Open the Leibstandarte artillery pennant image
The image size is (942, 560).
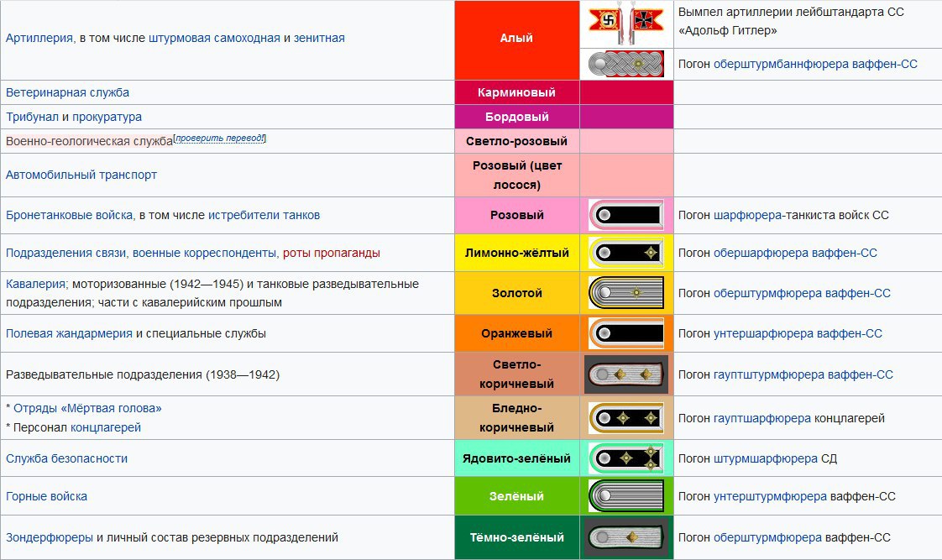(626, 24)
